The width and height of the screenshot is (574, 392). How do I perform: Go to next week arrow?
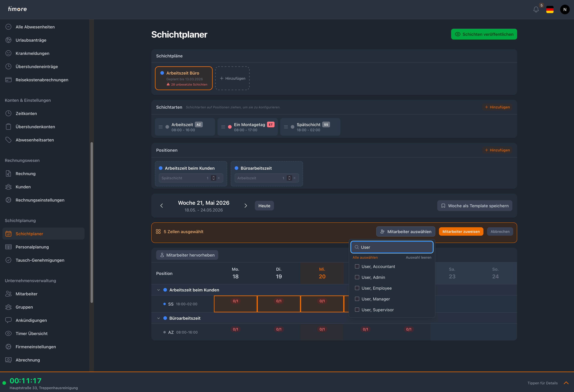click(x=245, y=206)
